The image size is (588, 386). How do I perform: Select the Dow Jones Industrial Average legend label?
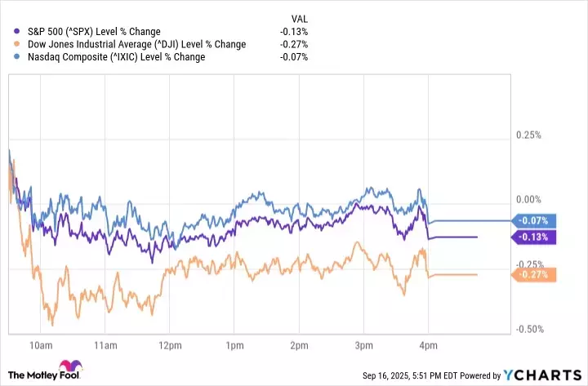[x=136, y=44]
